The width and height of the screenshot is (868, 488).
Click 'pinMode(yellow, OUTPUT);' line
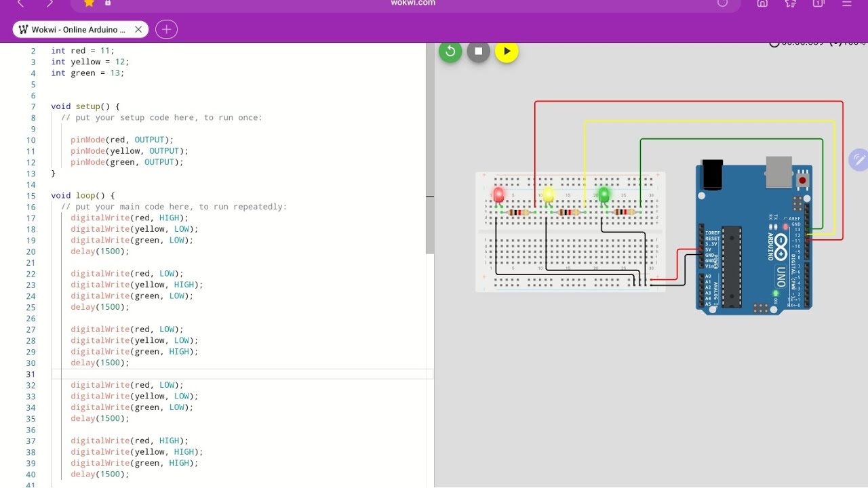tap(130, 151)
